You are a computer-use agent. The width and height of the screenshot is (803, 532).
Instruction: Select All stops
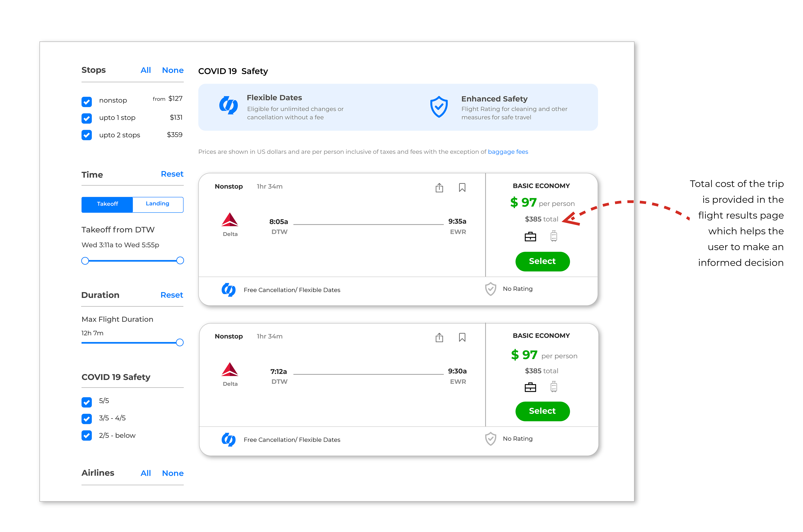(x=146, y=70)
